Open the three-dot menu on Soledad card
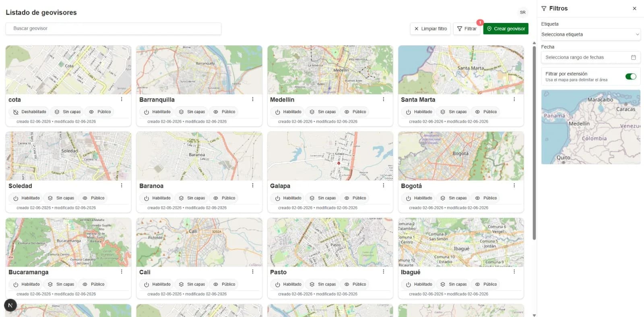The width and height of the screenshot is (644, 317). (x=122, y=185)
